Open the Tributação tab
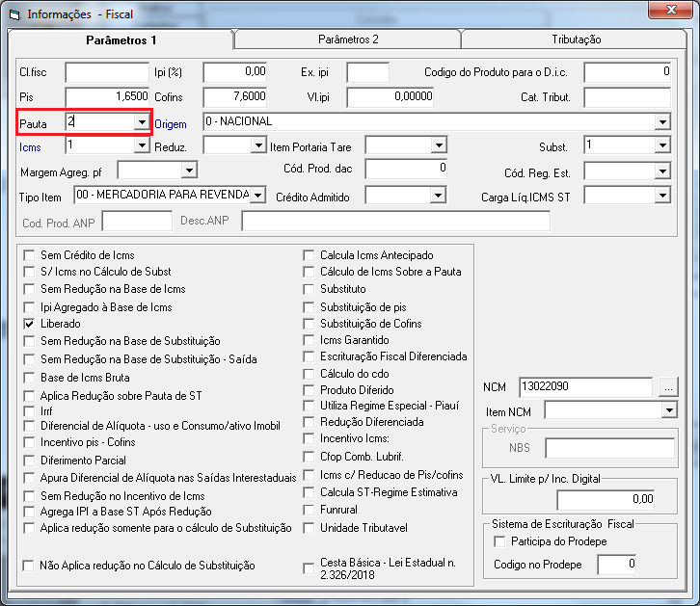 coord(576,40)
